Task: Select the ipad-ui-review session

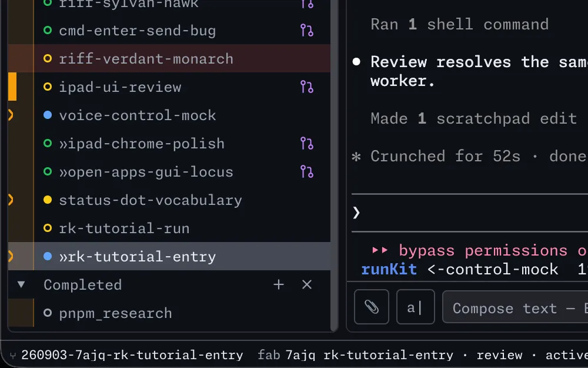Action: point(169,87)
